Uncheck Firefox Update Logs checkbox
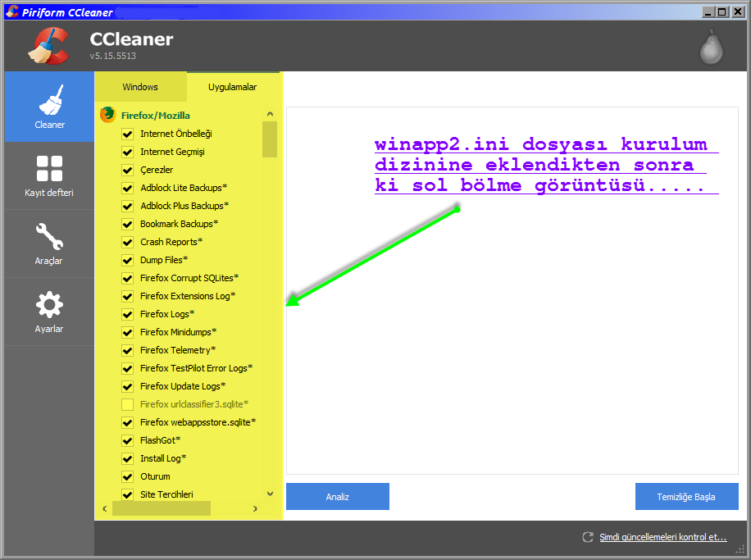The image size is (751, 560). [127, 386]
